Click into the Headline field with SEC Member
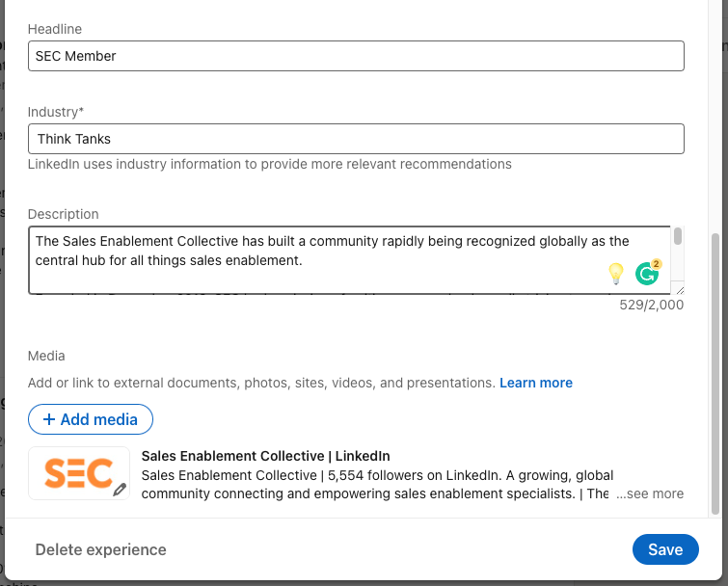Screen dimensions: 728x586 (356, 56)
